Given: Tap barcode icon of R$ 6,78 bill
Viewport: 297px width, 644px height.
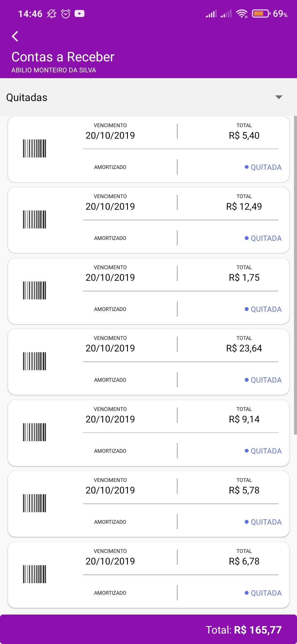Looking at the screenshot, I should [x=34, y=574].
